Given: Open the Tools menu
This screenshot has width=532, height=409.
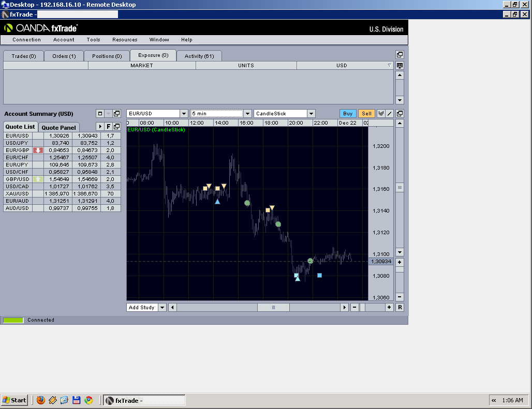Looking at the screenshot, I should coord(93,40).
